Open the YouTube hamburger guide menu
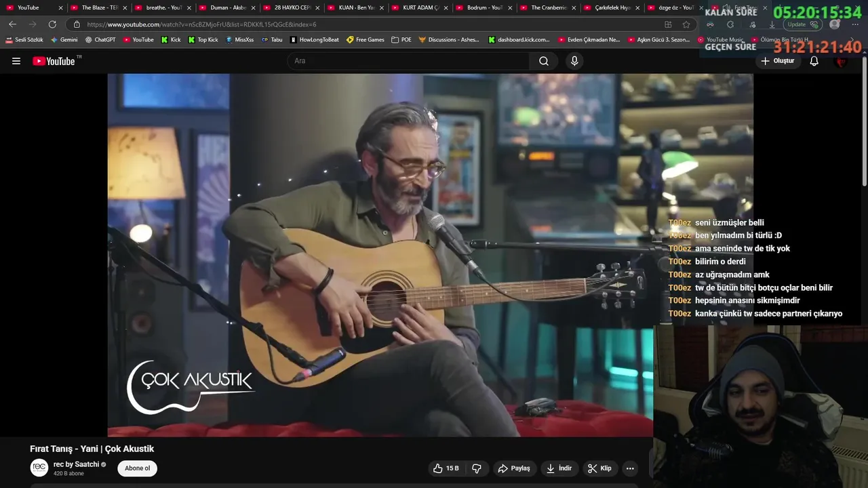The width and height of the screenshot is (868, 488). point(16,61)
